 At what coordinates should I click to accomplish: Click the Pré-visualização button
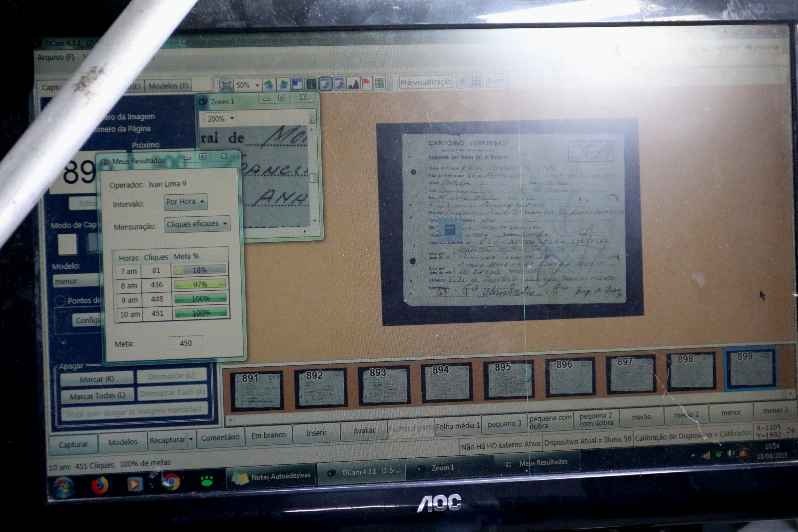426,82
